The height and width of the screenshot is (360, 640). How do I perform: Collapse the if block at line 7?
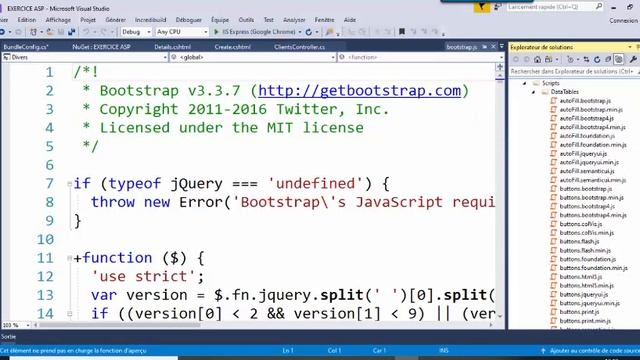tap(69, 184)
